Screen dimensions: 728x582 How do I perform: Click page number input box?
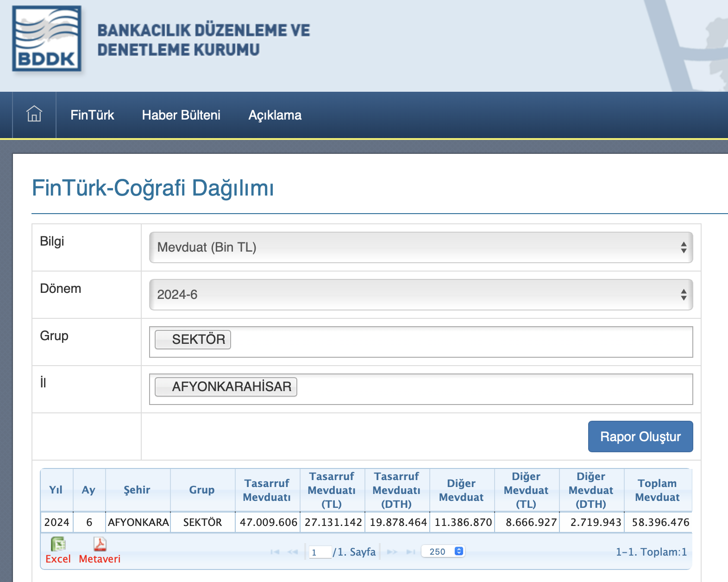(320, 552)
